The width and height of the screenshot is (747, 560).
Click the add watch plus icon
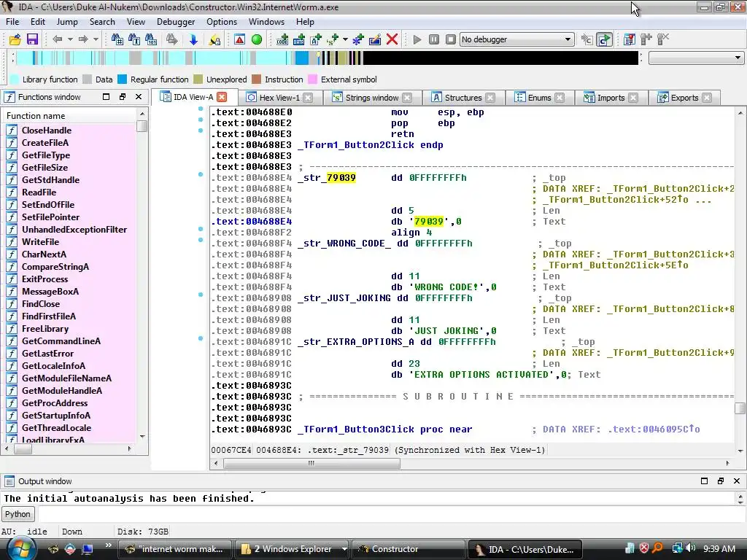[x=646, y=39]
